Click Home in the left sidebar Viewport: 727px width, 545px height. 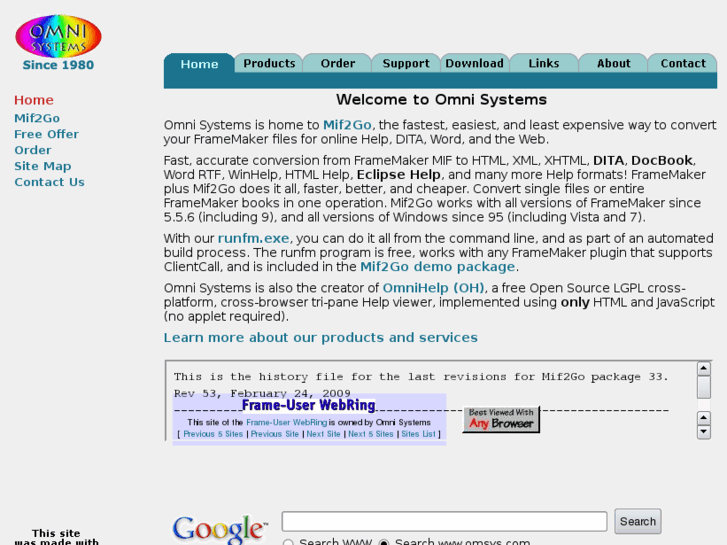coord(34,100)
